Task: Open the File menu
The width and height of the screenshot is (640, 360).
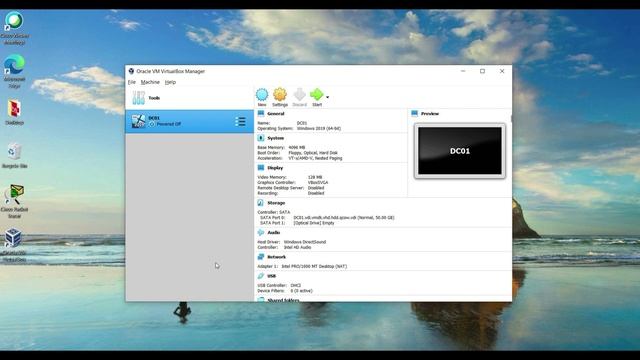Action: (131, 82)
